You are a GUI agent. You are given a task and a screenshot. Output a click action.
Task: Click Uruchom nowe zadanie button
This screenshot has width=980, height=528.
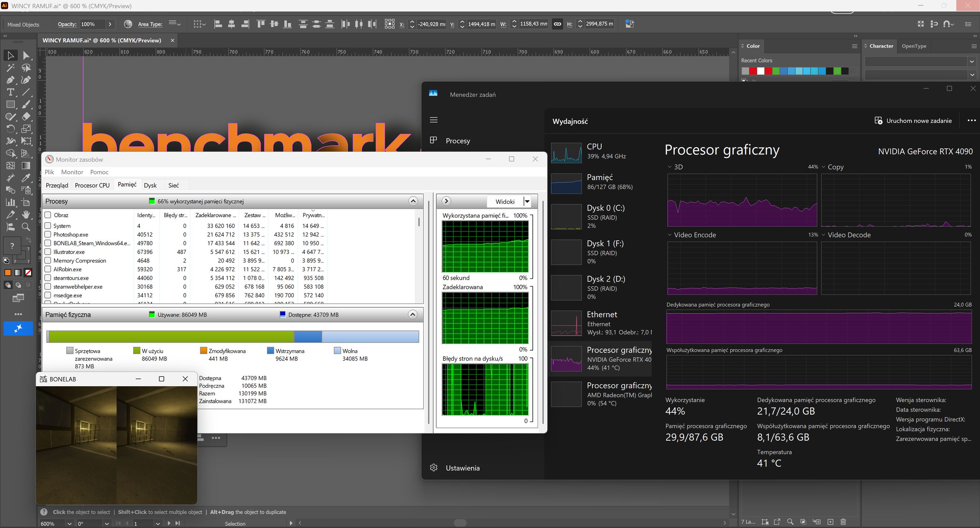coord(913,121)
